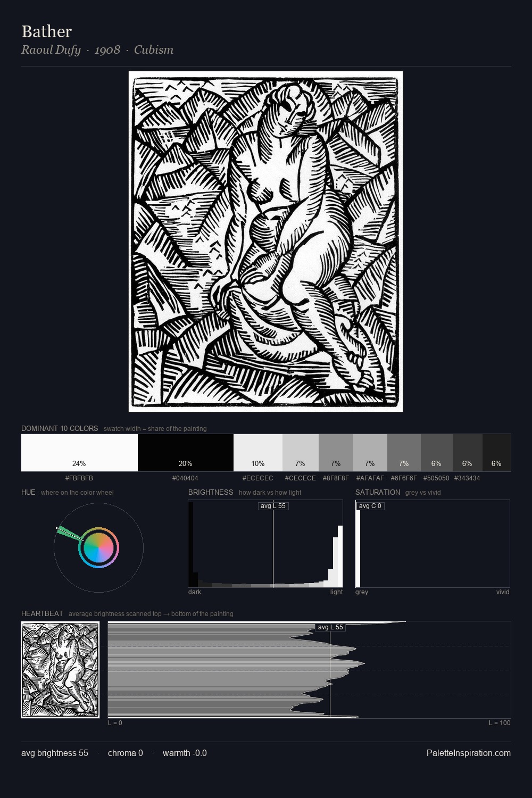
Task: Click the '#FBFBFB' hex code label
Action: point(79,478)
